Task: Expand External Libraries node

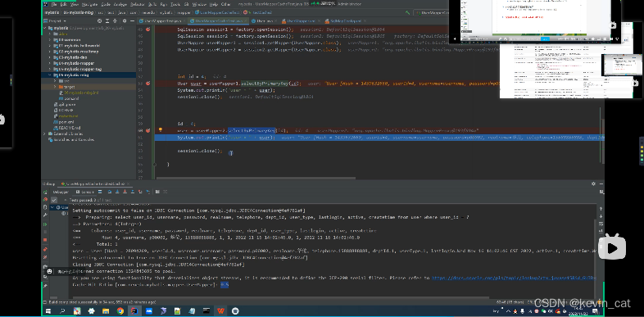Action: [45, 134]
